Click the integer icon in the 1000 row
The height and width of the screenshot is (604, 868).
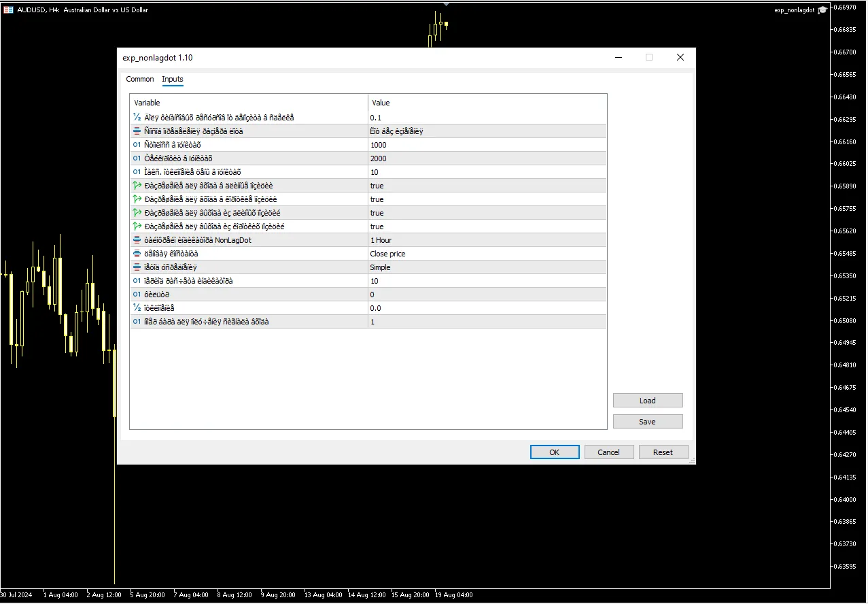click(x=137, y=145)
